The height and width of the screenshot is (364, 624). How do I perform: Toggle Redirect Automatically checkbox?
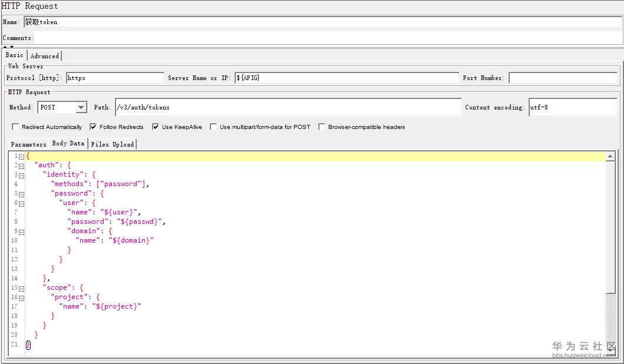[15, 127]
